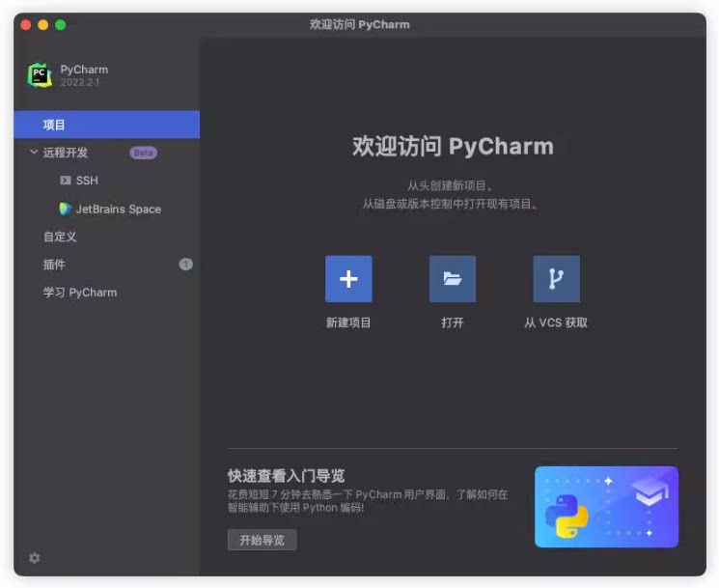Viewport: 719px width, 588px height.
Task: Click the PyCharm logo icon
Action: 40,74
